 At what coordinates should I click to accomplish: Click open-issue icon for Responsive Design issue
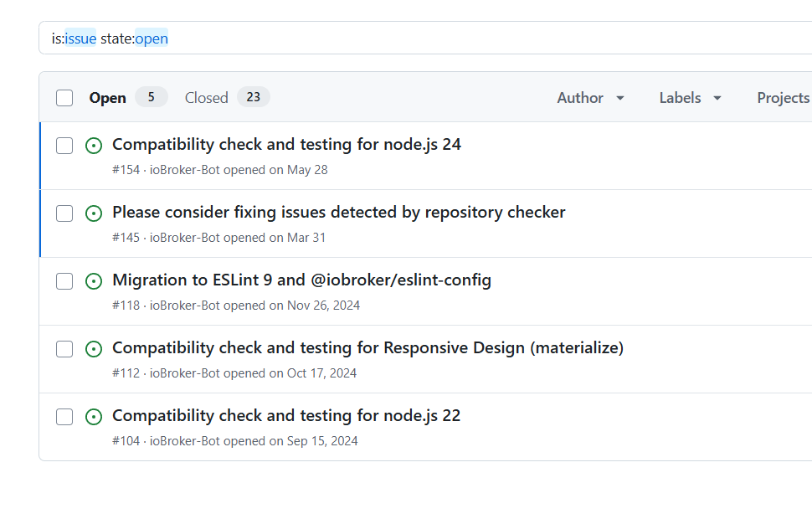pos(94,349)
